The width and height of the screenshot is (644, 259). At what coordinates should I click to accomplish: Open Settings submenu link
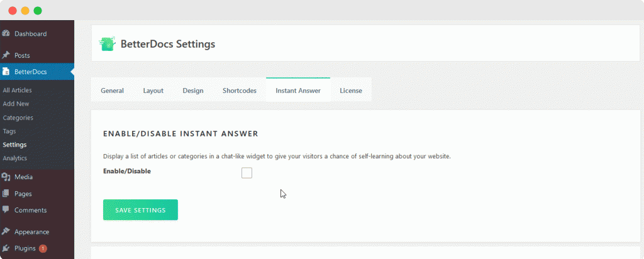point(15,145)
